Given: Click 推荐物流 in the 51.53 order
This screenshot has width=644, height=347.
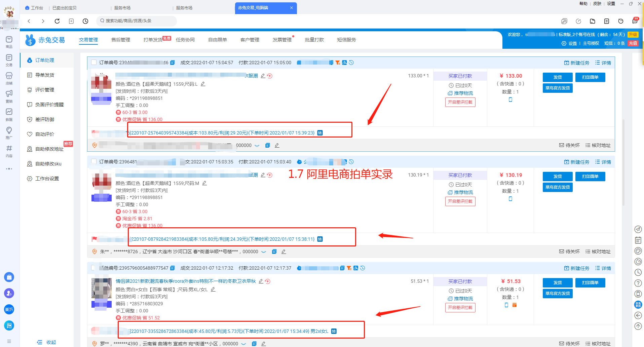Looking at the screenshot, I should (x=460, y=299).
